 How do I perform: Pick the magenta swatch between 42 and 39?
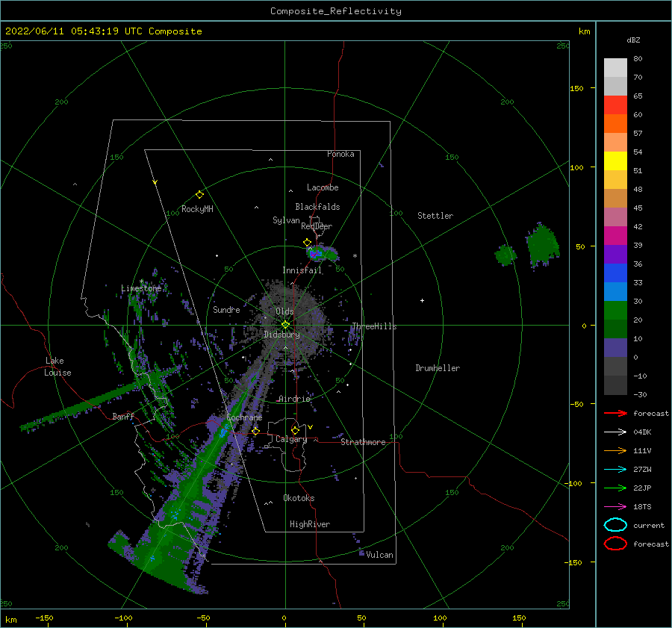point(615,235)
